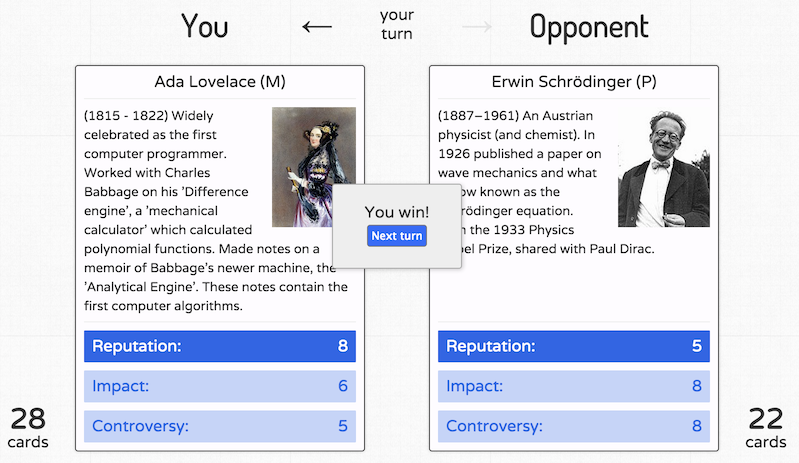Click the Opponent heading
This screenshot has height=463, width=799.
click(589, 28)
